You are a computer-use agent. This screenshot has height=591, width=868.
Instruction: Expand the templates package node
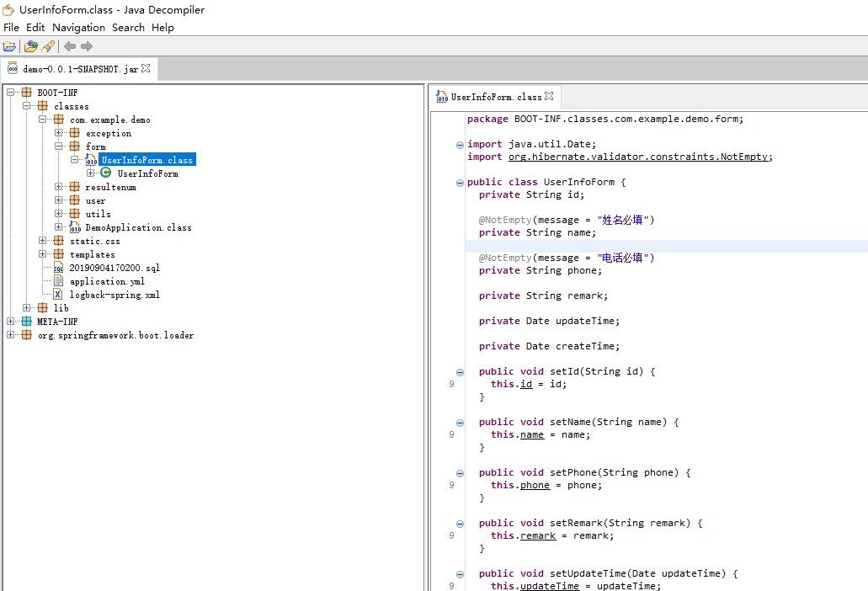[43, 254]
